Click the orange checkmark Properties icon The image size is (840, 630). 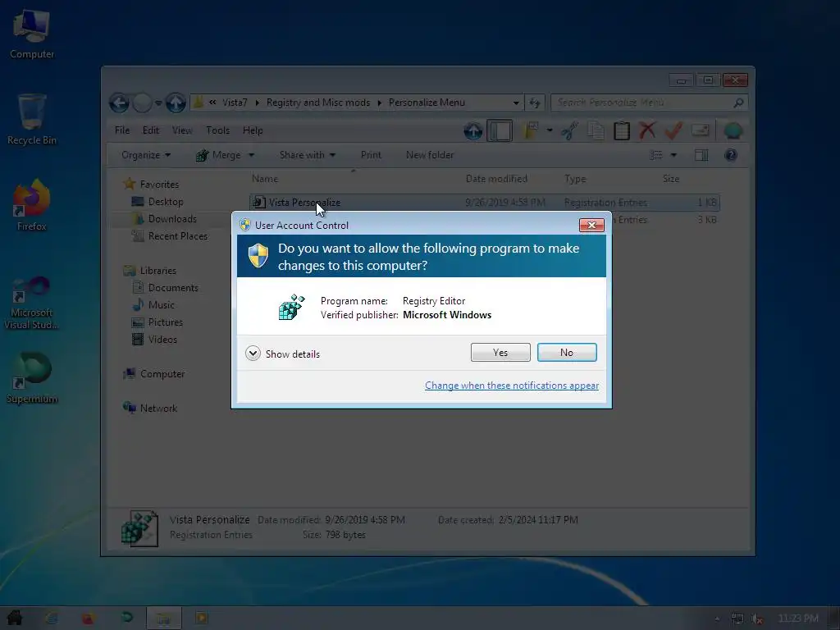[x=673, y=130]
